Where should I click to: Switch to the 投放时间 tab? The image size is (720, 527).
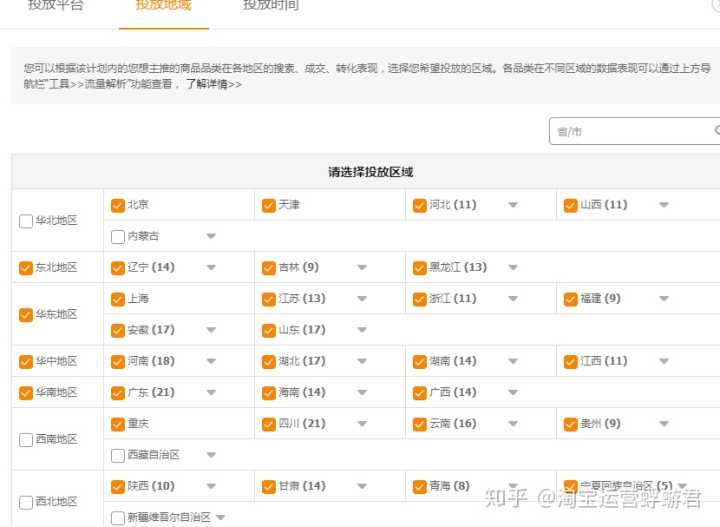click(270, 6)
